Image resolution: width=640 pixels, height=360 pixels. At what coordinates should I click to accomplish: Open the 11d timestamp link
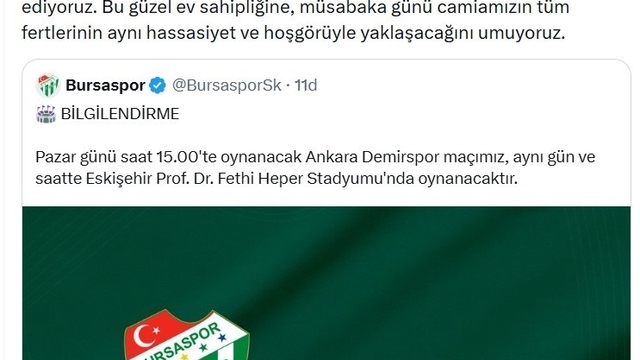306,85
